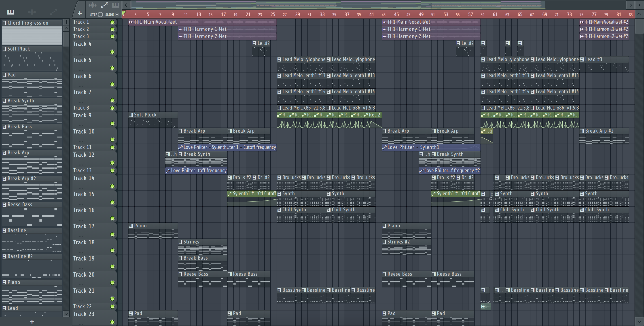Viewport: 644px width, 326px height.
Task: Click the audio icon of first TH1 Harmony 1 Wet
Action: [x=180, y=29]
